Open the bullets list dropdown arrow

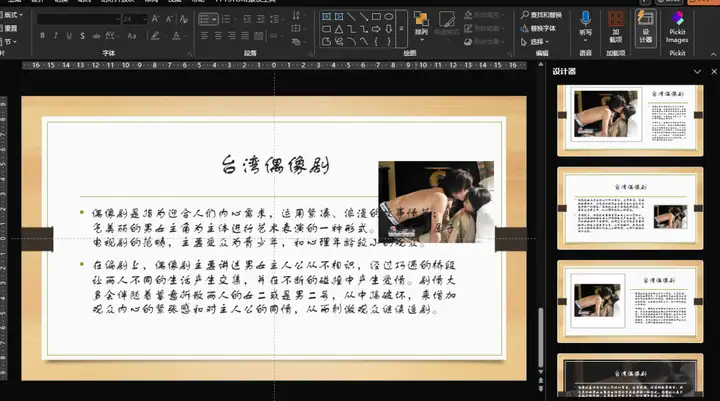[214, 19]
